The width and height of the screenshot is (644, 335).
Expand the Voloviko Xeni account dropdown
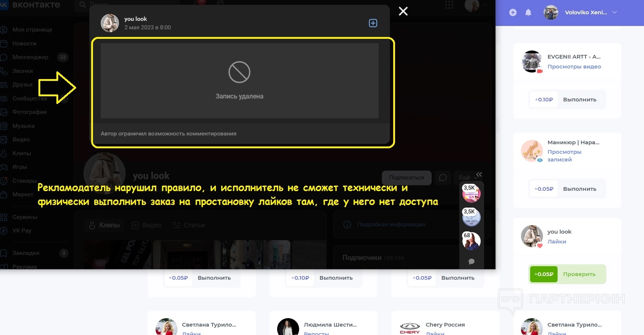click(x=615, y=12)
